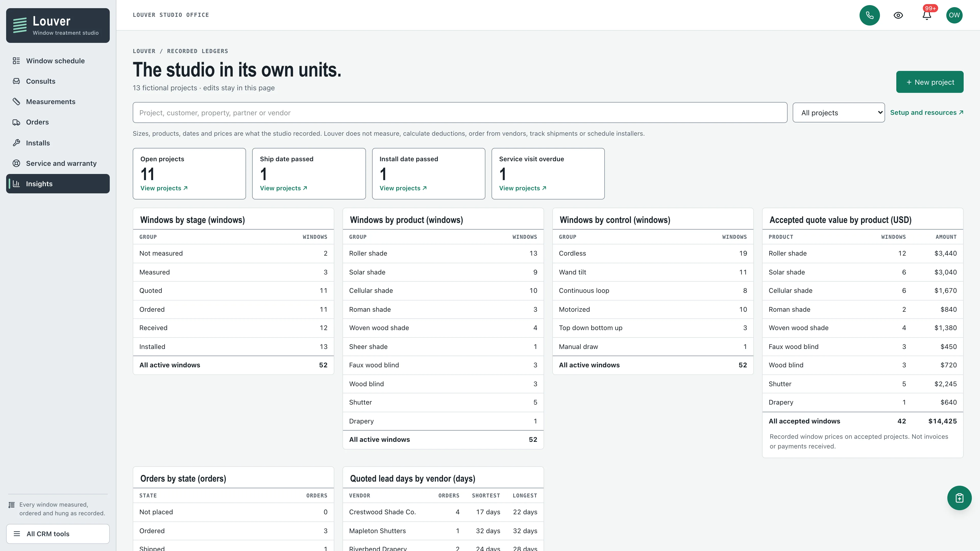Image resolution: width=980 pixels, height=551 pixels.
Task: Focus the project search input field
Action: point(460,112)
